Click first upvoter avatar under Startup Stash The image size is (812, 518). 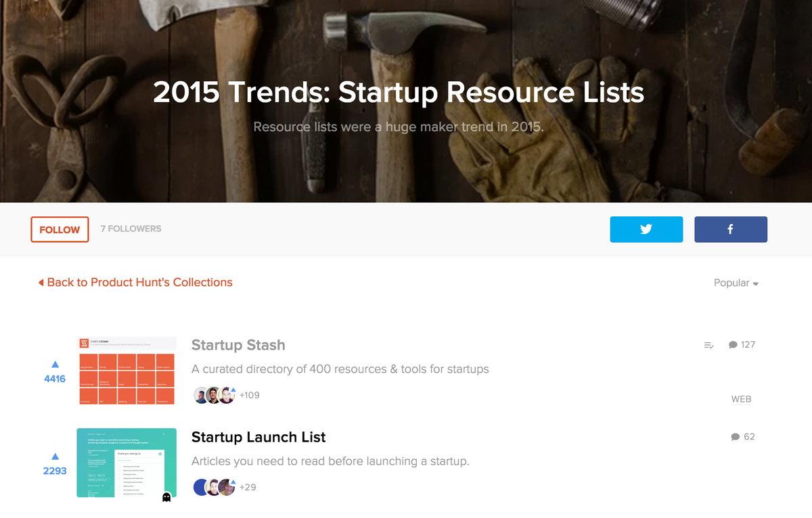coord(201,396)
